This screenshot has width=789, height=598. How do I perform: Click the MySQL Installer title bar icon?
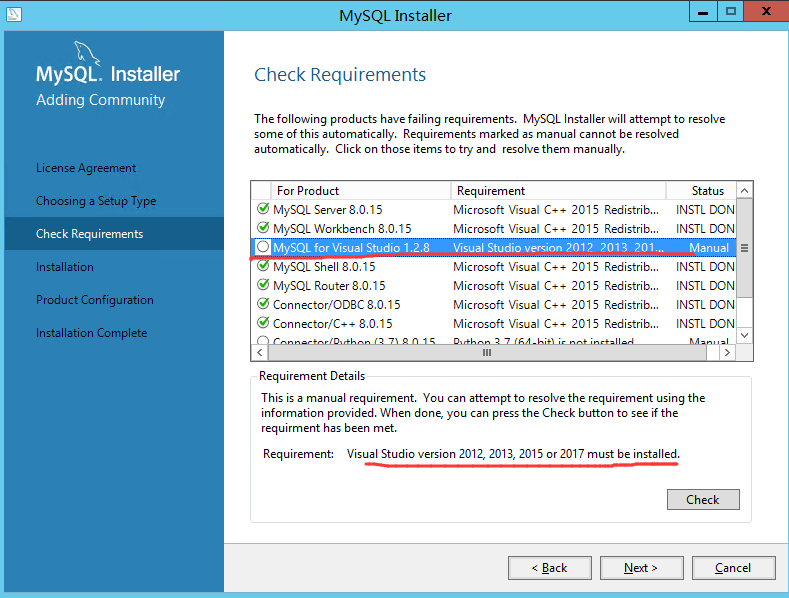pos(14,14)
